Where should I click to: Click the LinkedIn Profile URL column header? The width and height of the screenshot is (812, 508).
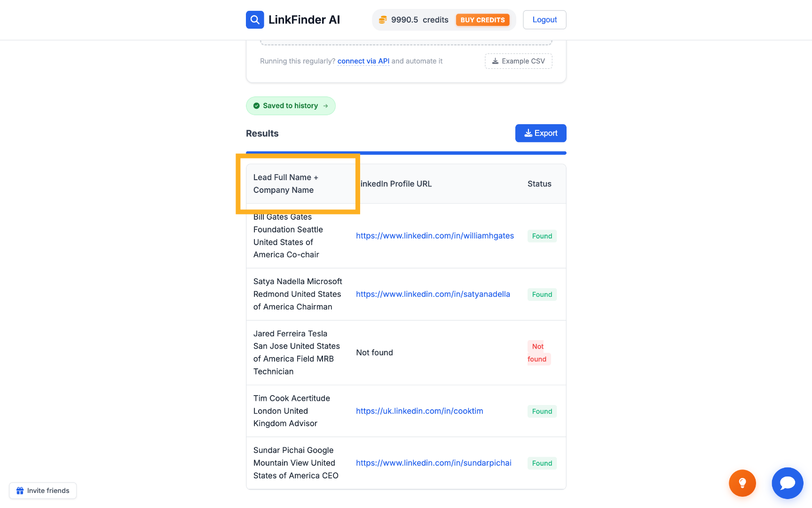point(394,184)
